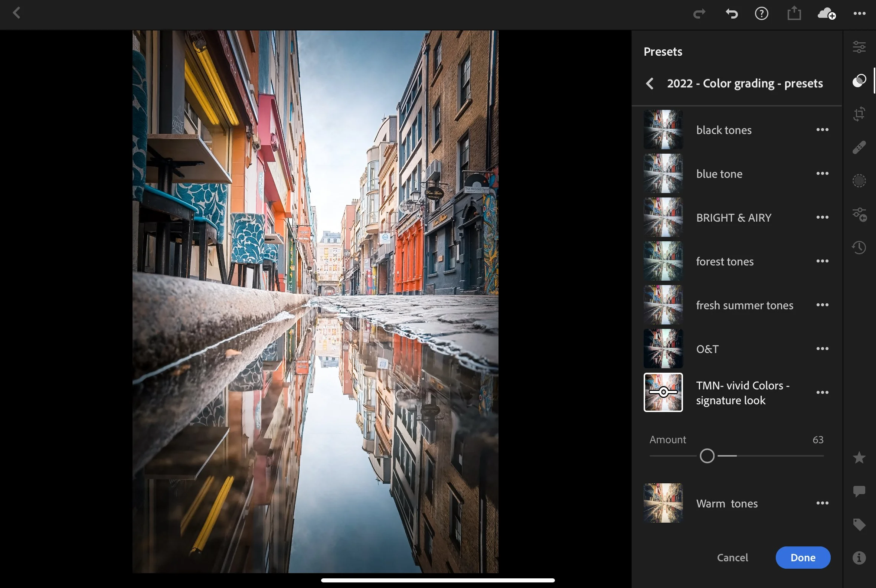Select the Warm tones preset thumbnail

click(663, 503)
